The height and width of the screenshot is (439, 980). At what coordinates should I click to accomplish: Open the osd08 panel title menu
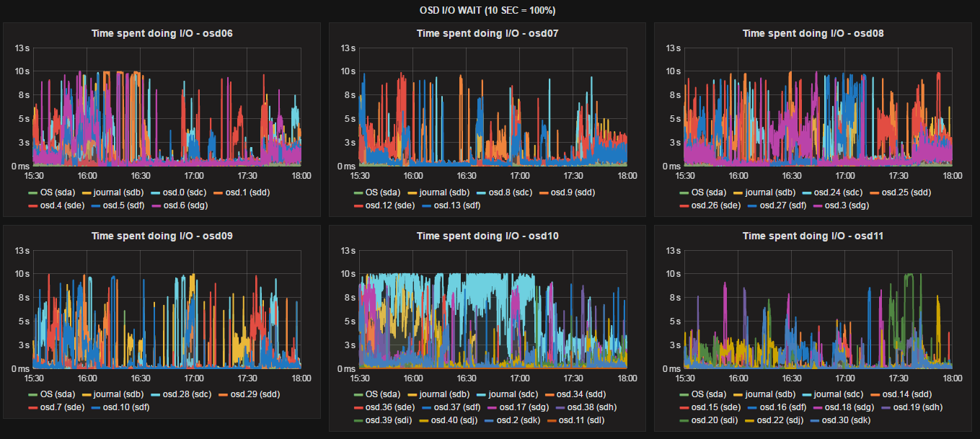point(813,33)
